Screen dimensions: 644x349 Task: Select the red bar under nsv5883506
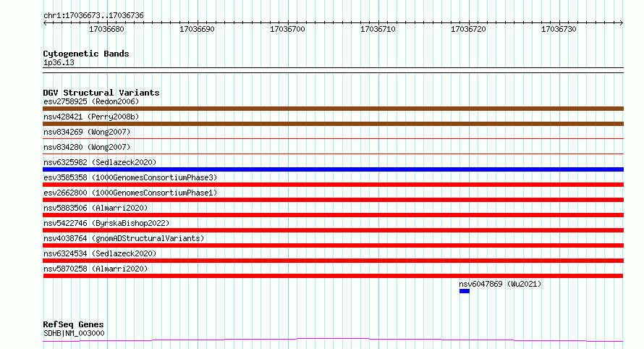[x=333, y=215]
